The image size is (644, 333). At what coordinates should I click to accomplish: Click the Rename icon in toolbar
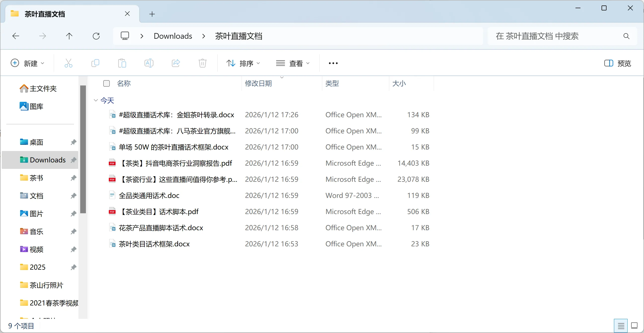[149, 63]
